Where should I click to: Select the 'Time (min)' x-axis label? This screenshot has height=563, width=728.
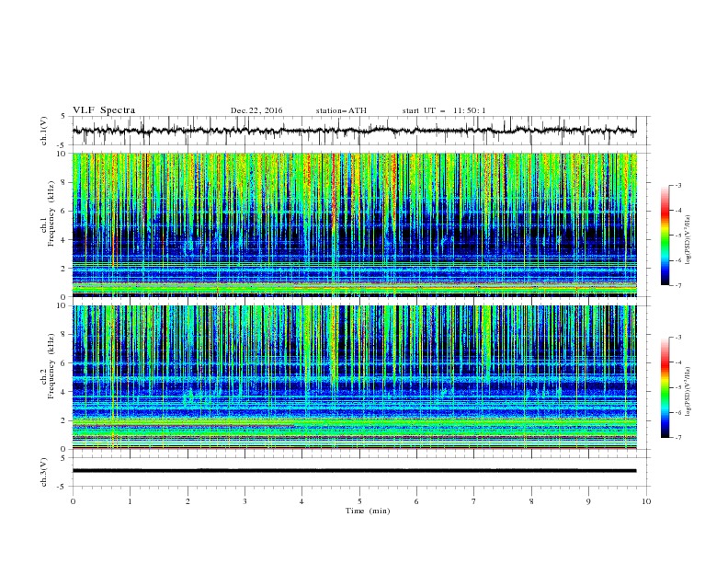pyautogui.click(x=368, y=511)
